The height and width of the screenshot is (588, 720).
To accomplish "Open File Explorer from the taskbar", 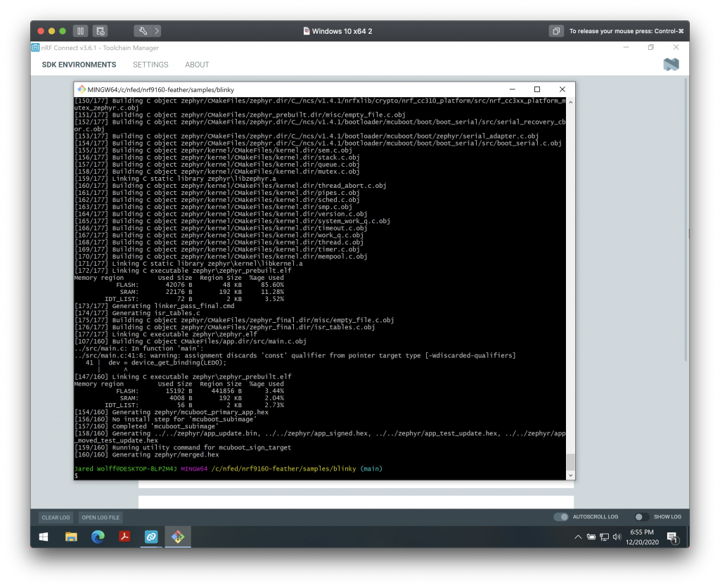I will click(71, 537).
